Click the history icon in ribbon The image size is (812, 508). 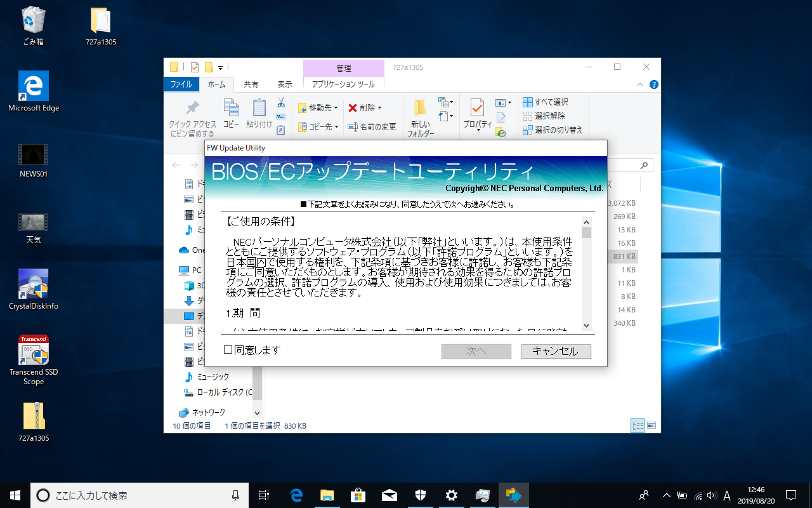pos(501,132)
